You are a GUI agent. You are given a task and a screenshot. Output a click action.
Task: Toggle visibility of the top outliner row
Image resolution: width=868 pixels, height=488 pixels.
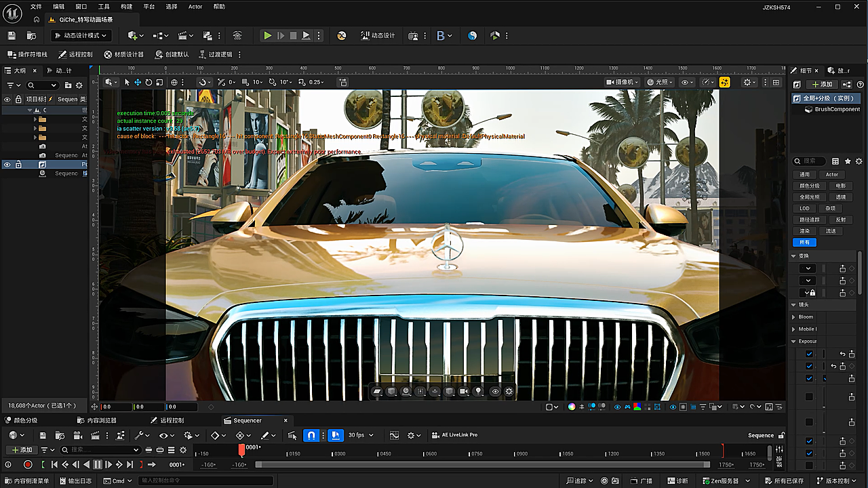click(x=7, y=99)
